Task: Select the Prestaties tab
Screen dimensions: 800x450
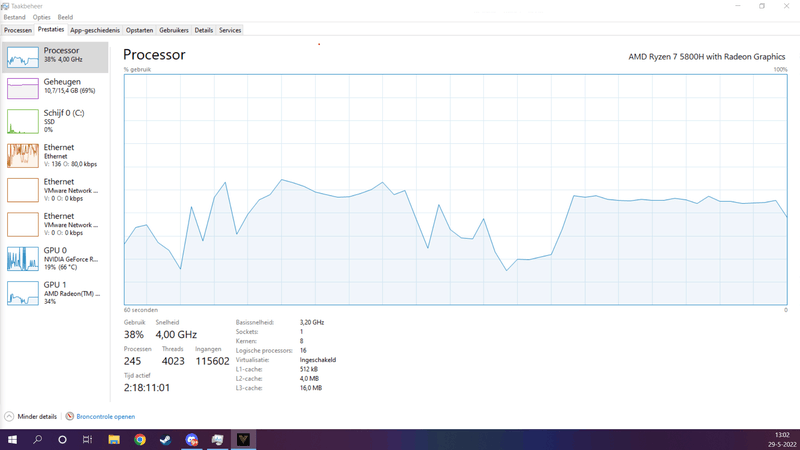Action: tap(51, 30)
